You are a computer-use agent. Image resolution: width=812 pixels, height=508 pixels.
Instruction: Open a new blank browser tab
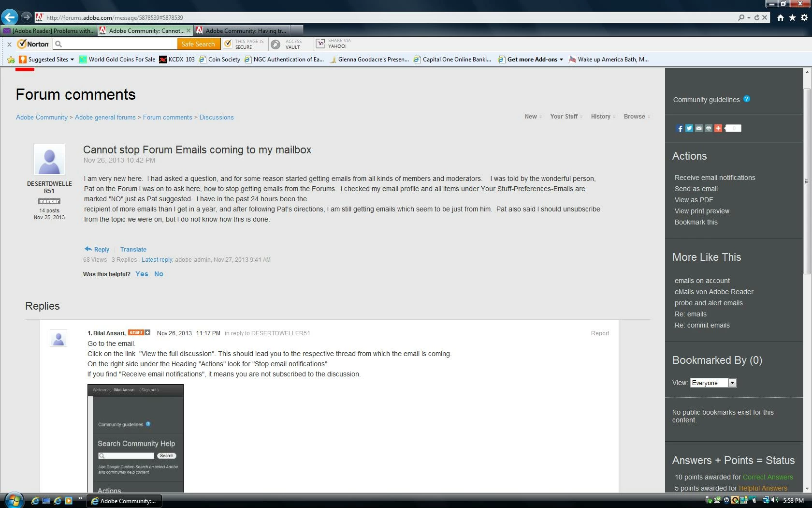297,30
